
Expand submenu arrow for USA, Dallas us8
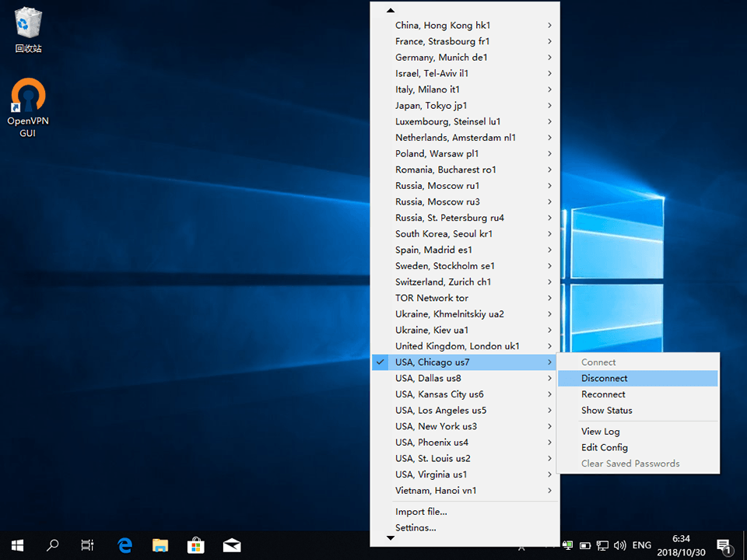[550, 378]
